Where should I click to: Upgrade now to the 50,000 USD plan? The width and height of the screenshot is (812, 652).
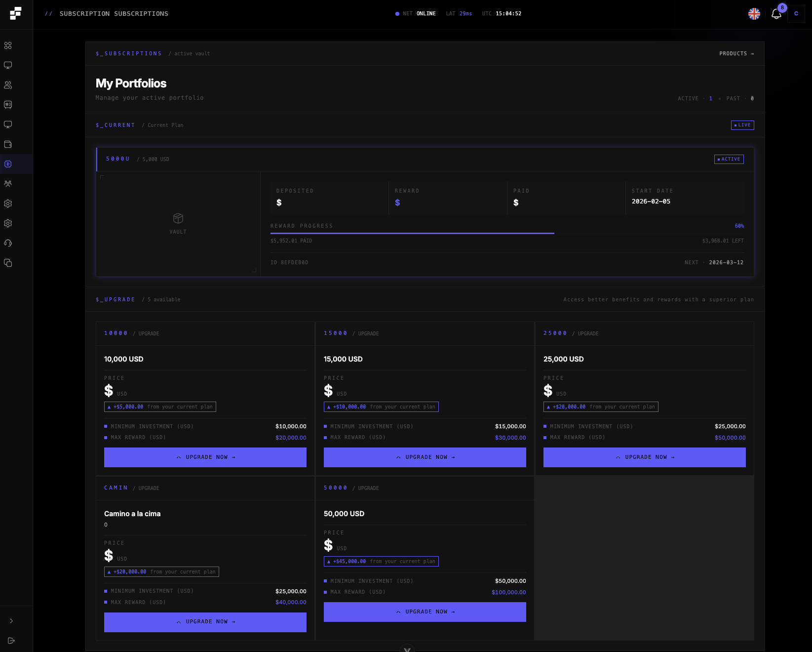(425, 611)
